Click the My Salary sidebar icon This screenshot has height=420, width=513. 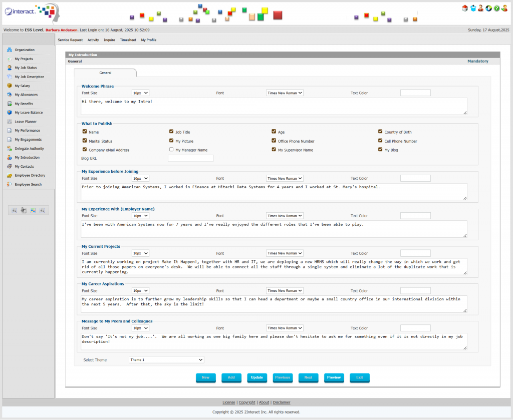10,86
